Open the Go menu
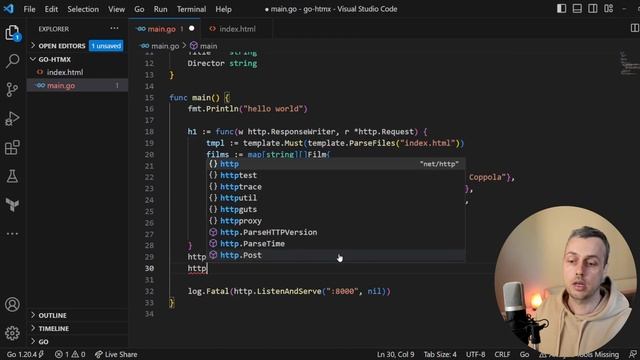 139,9
